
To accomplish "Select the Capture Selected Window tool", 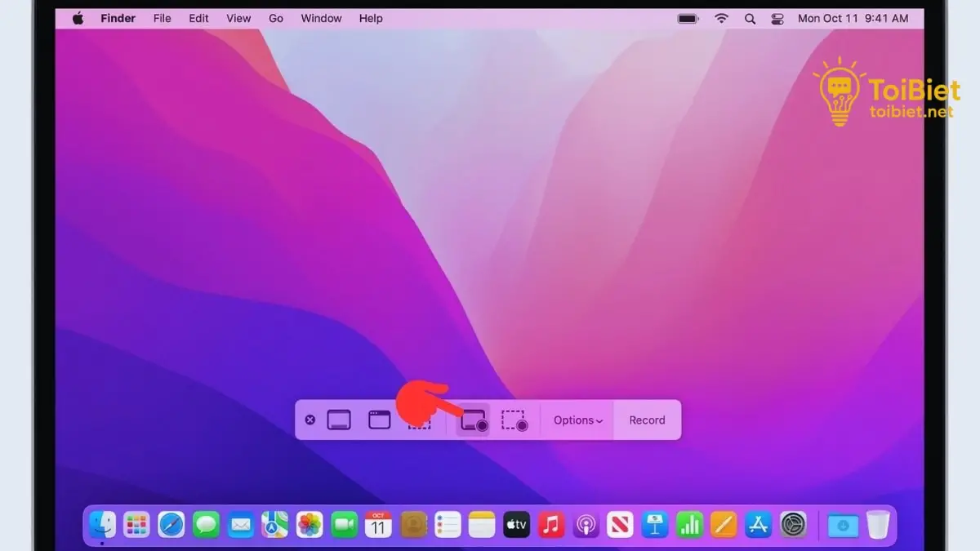I will (x=379, y=420).
